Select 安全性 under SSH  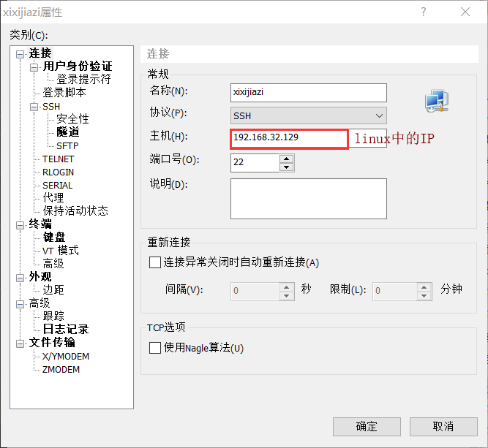pyautogui.click(x=72, y=119)
